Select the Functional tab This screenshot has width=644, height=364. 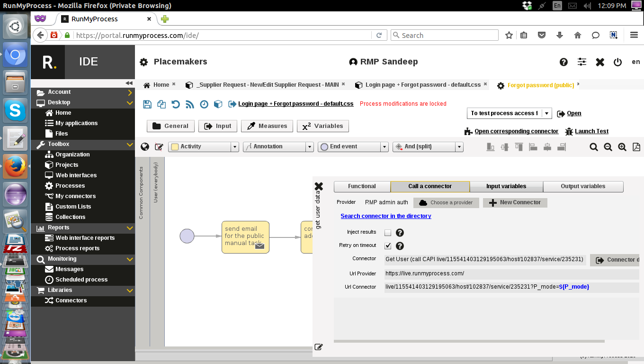coord(362,186)
